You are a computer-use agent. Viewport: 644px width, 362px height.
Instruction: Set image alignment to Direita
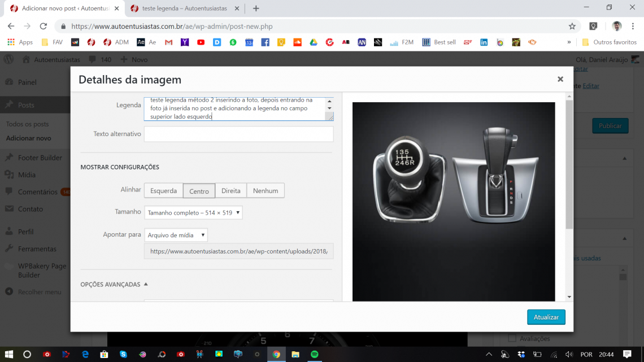tap(230, 191)
